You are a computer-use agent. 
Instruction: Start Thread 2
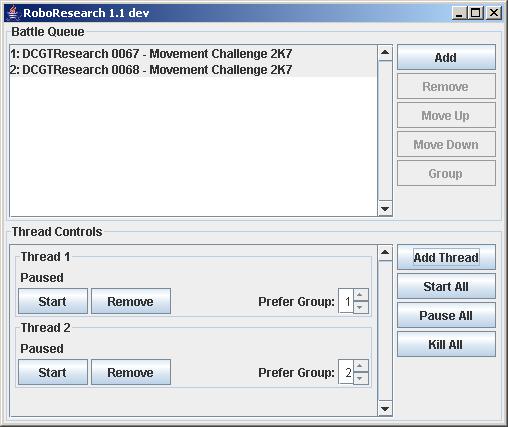point(53,372)
